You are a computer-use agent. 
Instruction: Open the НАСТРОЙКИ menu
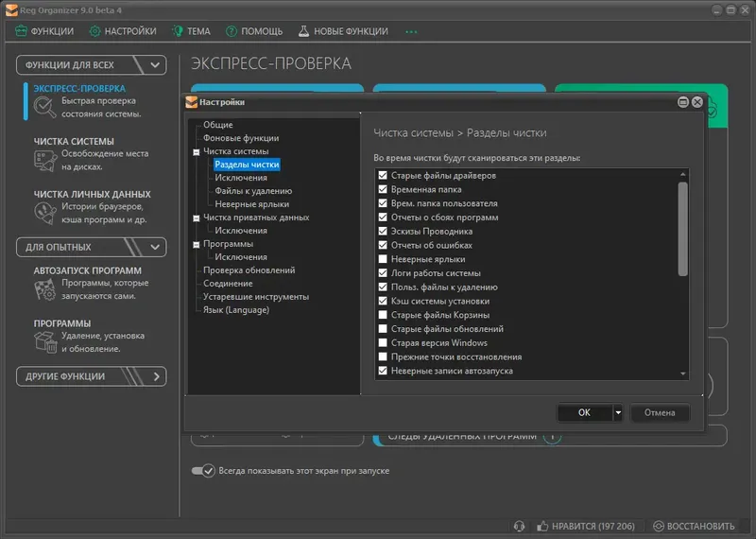123,31
